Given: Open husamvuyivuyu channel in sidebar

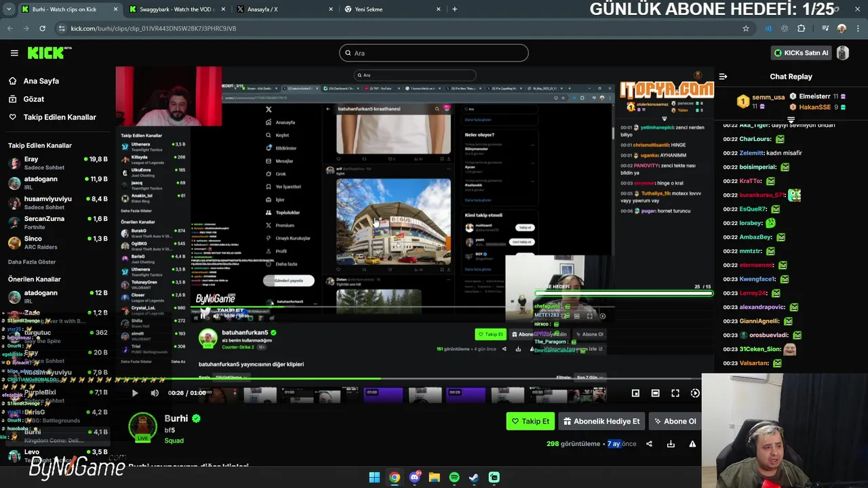Looking at the screenshot, I should coord(58,203).
